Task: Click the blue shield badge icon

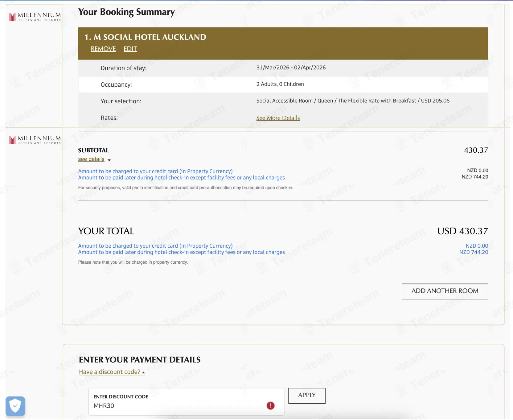Action: [x=15, y=406]
